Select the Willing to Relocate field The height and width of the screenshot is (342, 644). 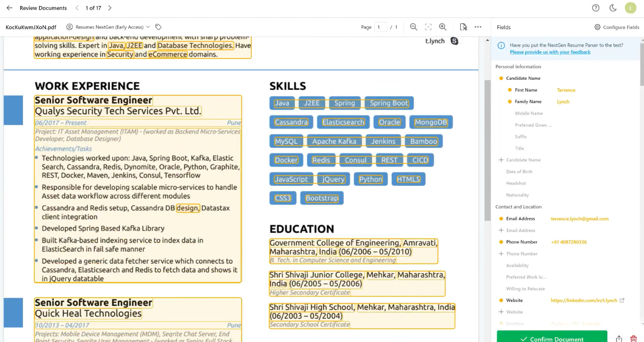pyautogui.click(x=525, y=289)
